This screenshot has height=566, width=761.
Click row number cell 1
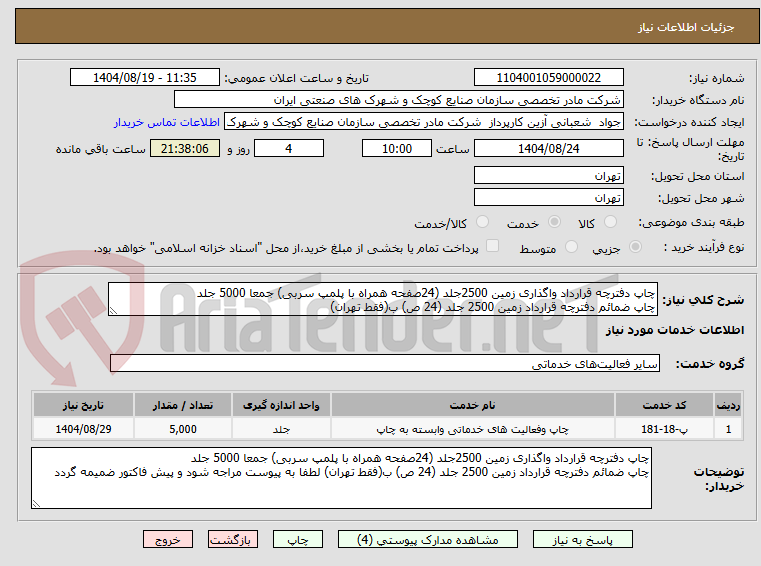coord(728,429)
